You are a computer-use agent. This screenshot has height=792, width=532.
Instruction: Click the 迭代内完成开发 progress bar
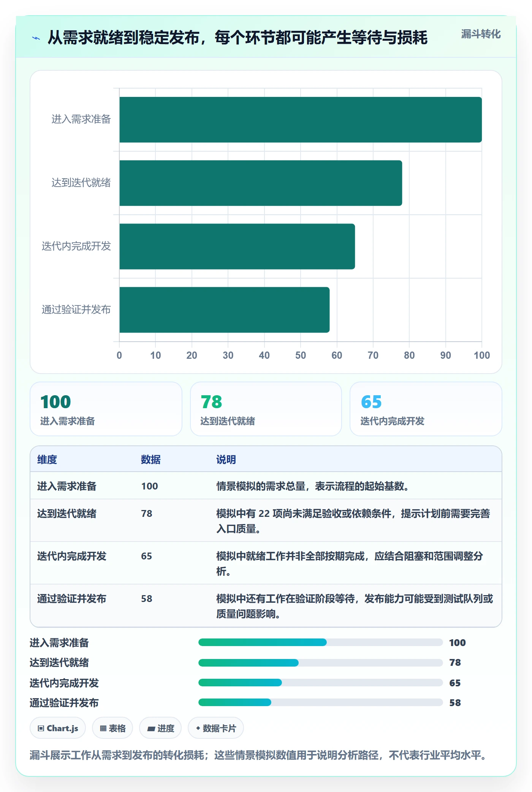pos(320,683)
